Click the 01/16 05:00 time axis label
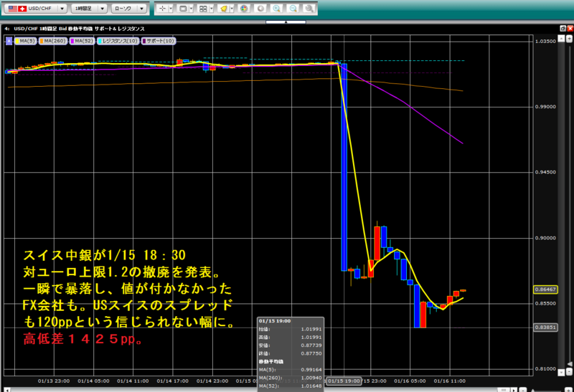The image size is (574, 392). [x=410, y=381]
